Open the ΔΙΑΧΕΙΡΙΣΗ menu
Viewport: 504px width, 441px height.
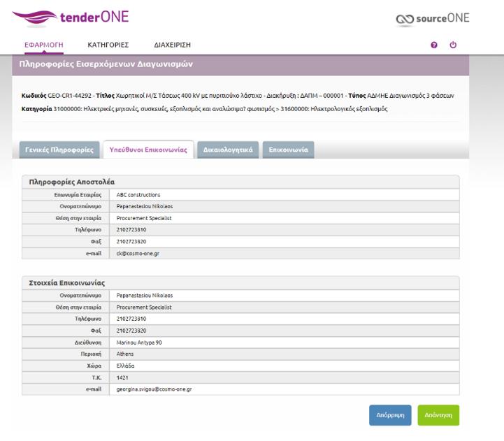tap(172, 45)
